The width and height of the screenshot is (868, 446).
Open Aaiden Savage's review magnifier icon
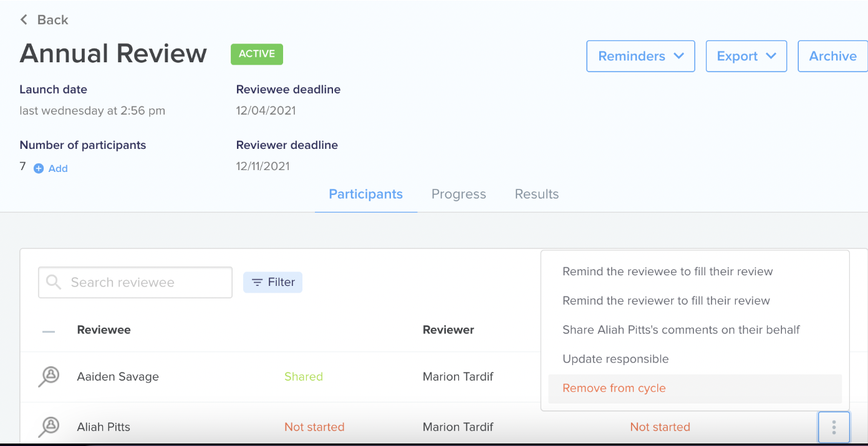[x=49, y=376]
